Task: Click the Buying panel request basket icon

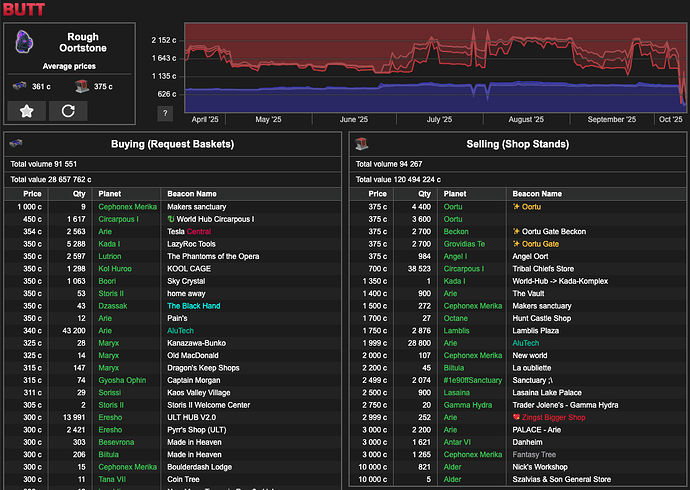Action: click(16, 143)
